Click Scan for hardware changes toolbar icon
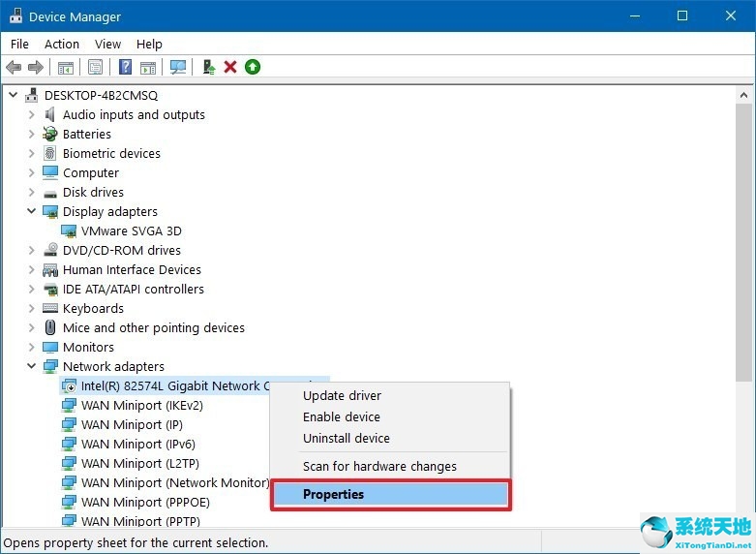Viewport: 756px width, 554px height. pos(177,67)
